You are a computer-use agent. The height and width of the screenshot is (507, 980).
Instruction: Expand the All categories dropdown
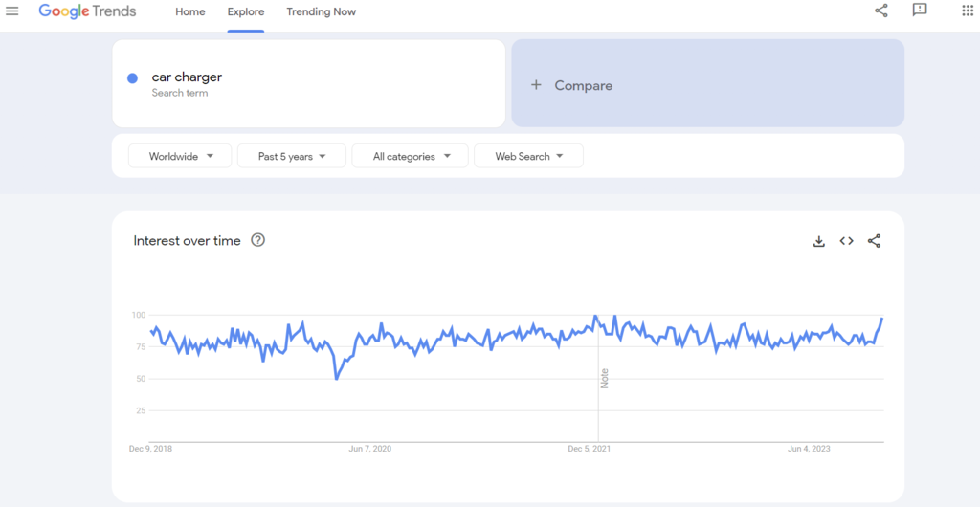411,156
